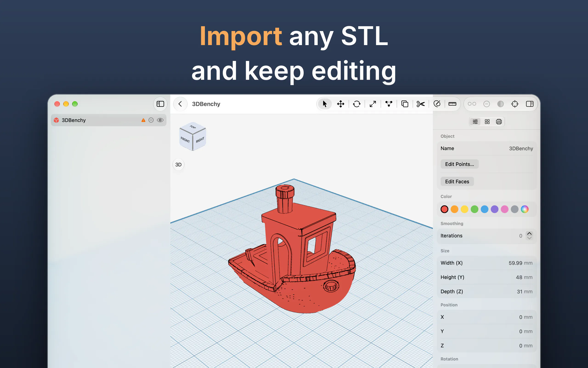Click the minus-circle subtract icon in toolbar
This screenshot has width=588, height=368.
486,104
